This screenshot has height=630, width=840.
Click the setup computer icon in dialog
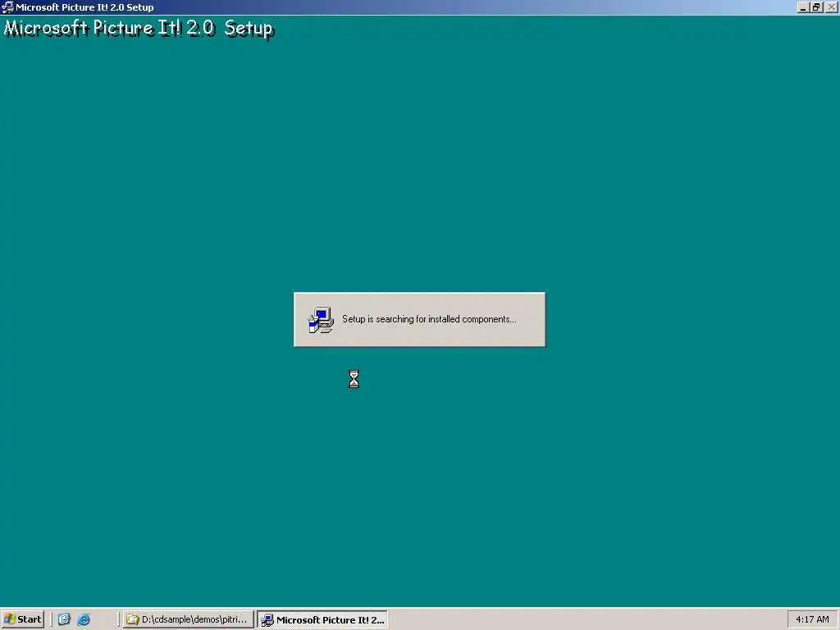321,320
